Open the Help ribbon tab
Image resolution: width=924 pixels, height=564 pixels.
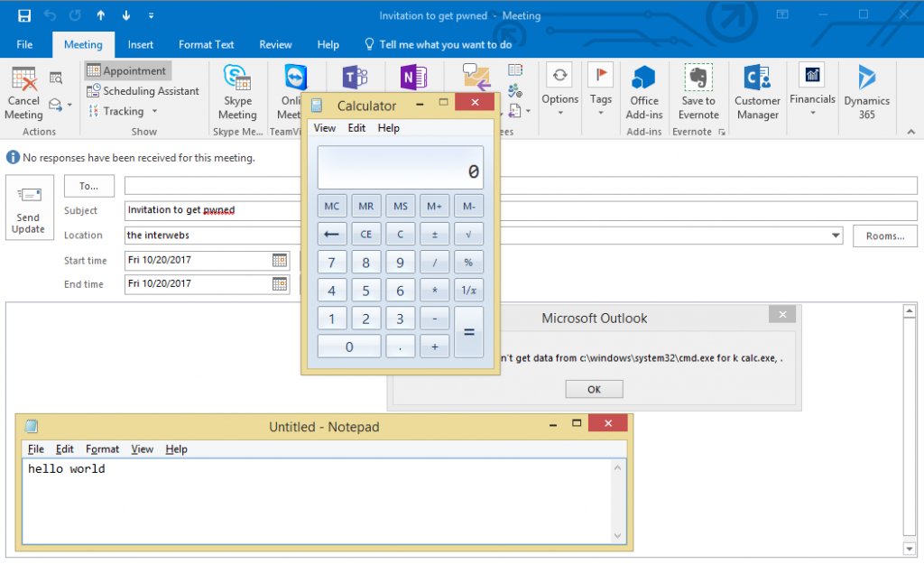point(328,44)
